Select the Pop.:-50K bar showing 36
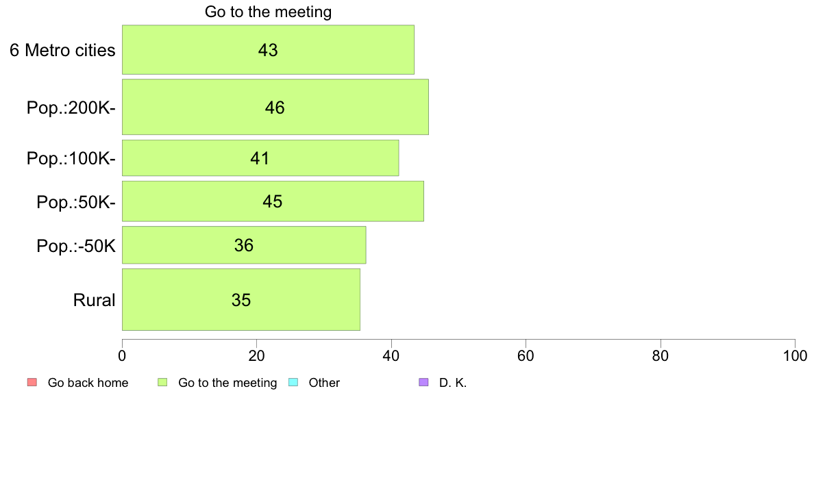This screenshot has width=814, height=504. (244, 245)
